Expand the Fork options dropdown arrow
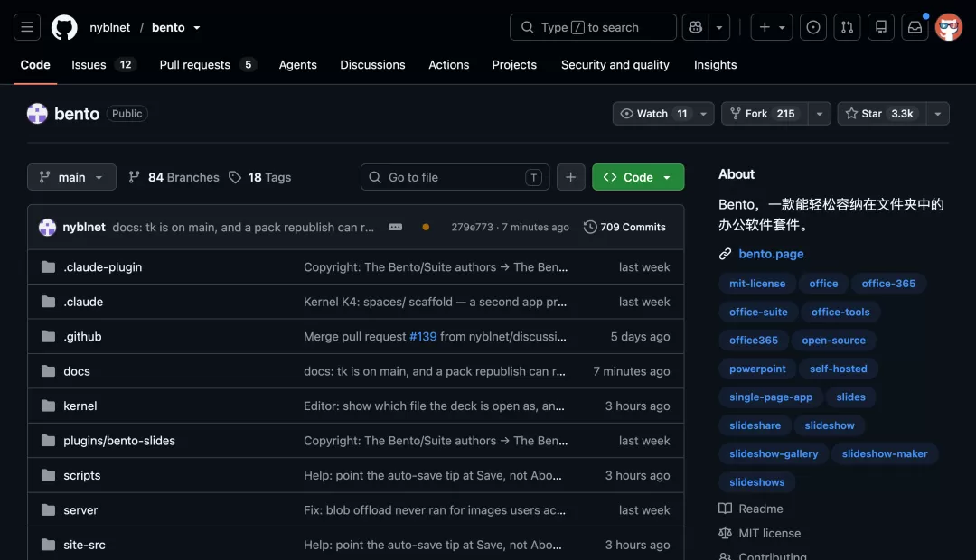This screenshot has width=976, height=560. (x=819, y=114)
